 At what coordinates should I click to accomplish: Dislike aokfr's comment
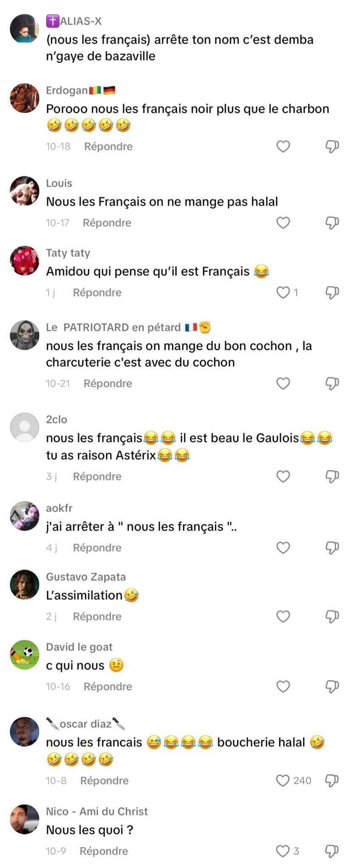pos(332,548)
